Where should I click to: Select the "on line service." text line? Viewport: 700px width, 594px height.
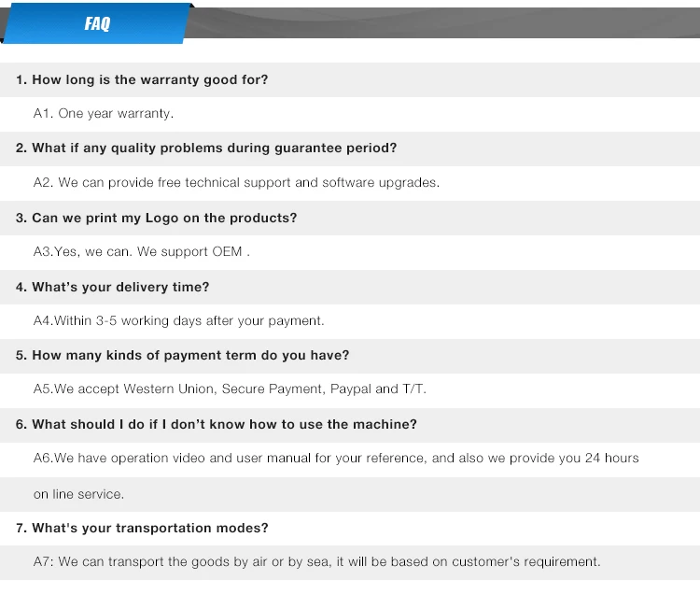(78, 493)
